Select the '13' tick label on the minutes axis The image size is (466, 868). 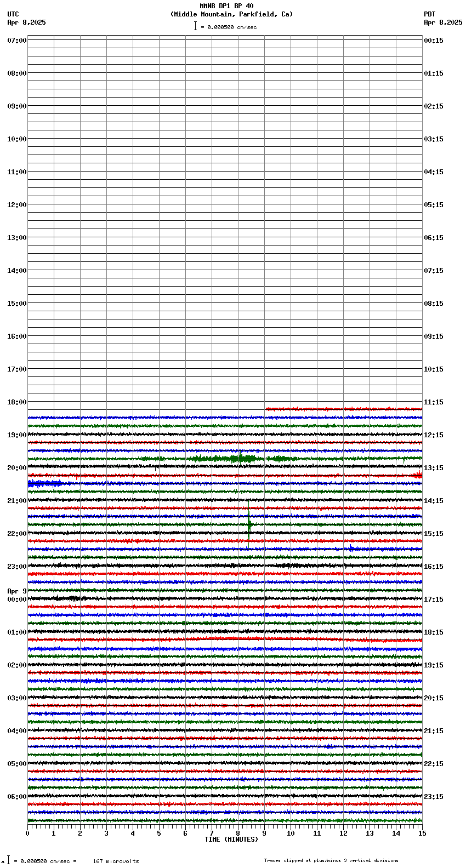pos(370,833)
